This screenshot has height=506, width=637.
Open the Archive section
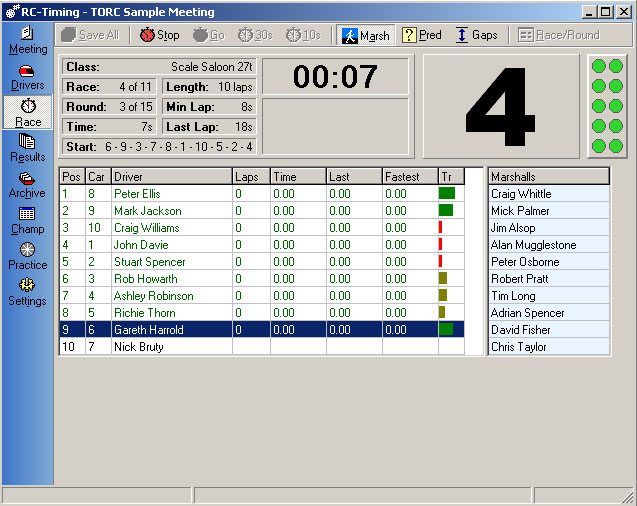(28, 184)
